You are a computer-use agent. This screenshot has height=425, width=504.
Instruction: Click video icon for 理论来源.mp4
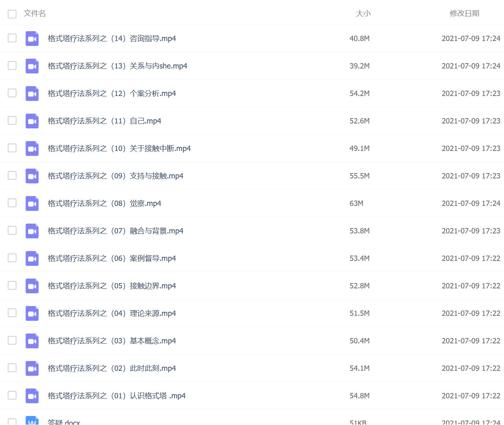[x=32, y=313]
